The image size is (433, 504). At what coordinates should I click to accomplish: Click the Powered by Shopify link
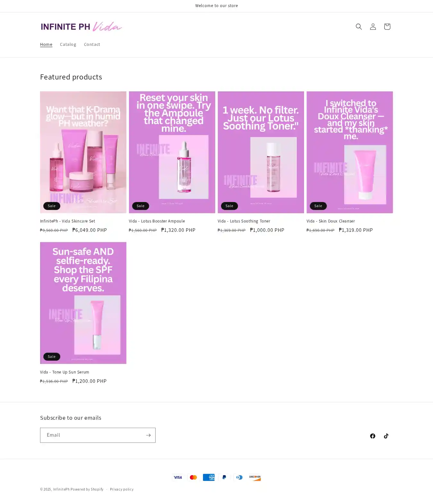[x=87, y=489]
